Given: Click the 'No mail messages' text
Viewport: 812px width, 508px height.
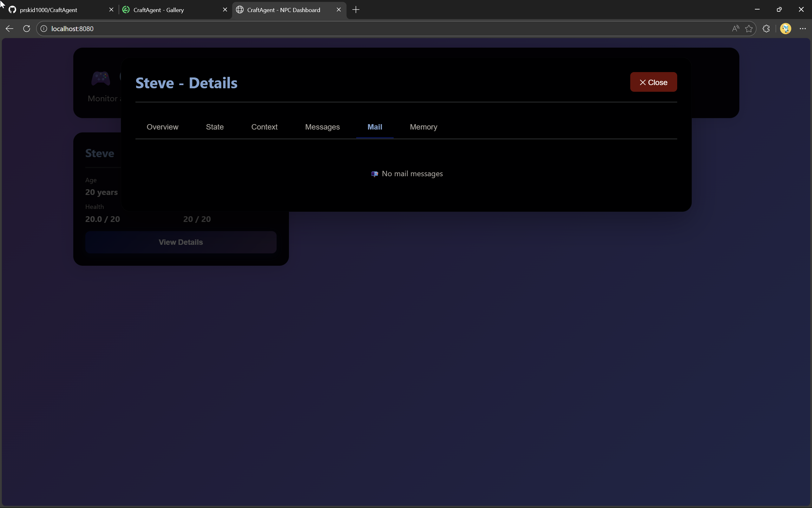Looking at the screenshot, I should (412, 174).
